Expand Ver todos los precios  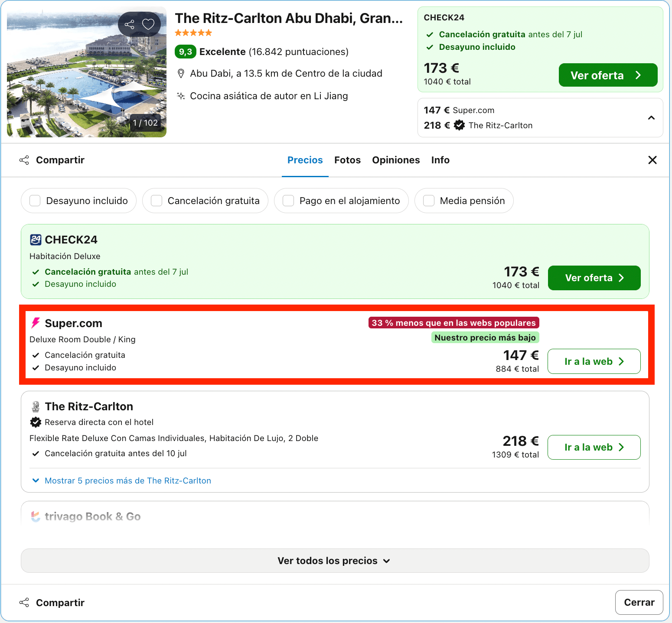[335, 561]
